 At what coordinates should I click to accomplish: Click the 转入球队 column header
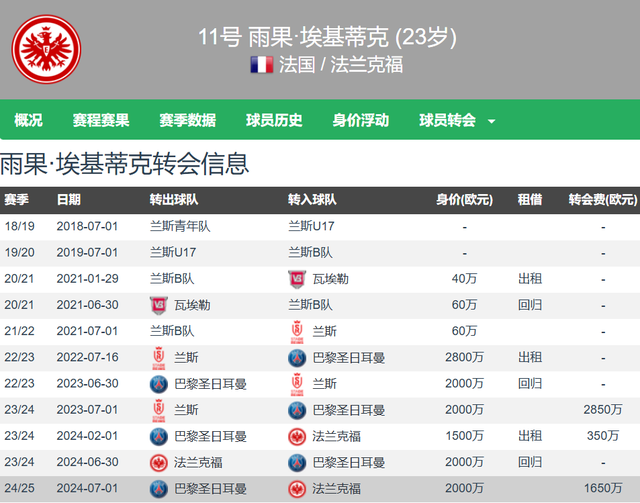pos(312,200)
